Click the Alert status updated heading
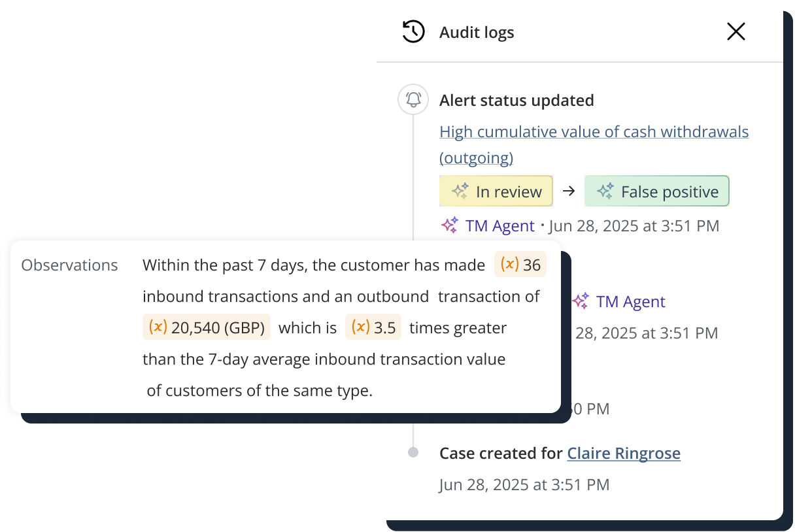Viewport: 795px width, 532px height. pos(516,100)
